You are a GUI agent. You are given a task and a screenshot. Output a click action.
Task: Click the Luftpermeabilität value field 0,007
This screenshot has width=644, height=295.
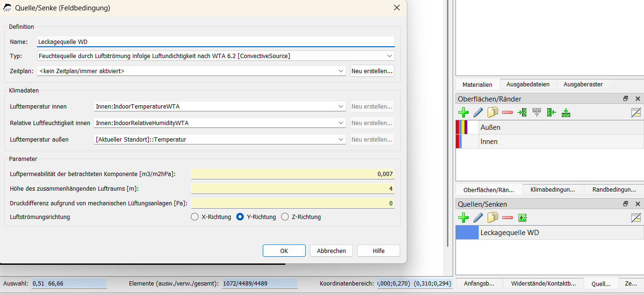[x=292, y=174]
